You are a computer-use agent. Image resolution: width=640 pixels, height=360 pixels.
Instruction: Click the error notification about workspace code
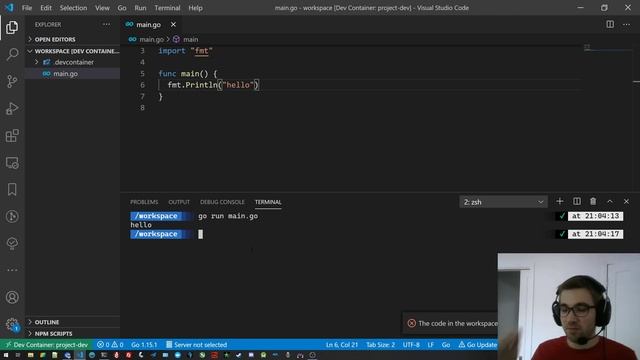(450, 323)
